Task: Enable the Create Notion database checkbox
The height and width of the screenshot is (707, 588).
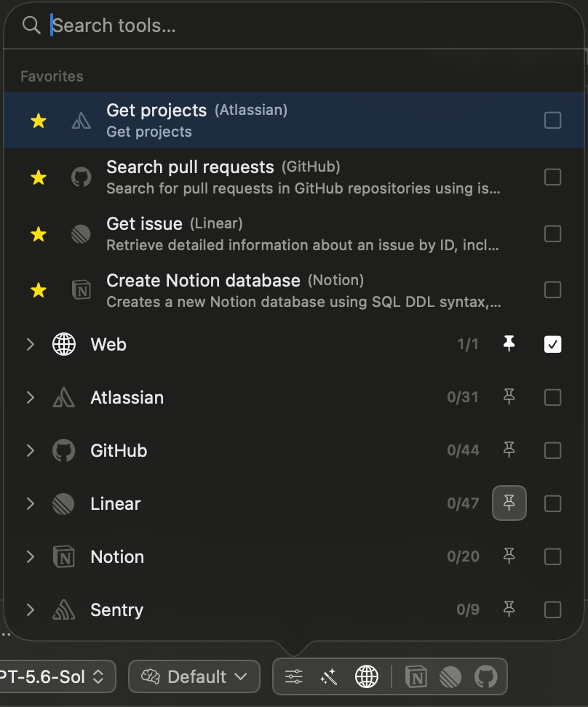Action: coord(553,290)
